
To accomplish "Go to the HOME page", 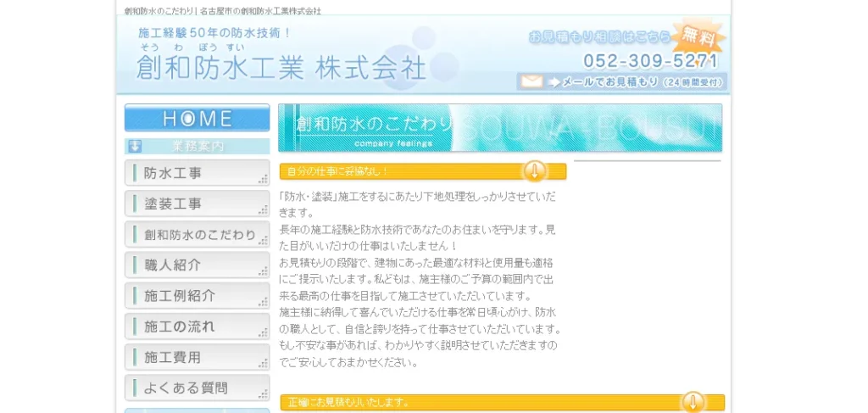I will (197, 118).
